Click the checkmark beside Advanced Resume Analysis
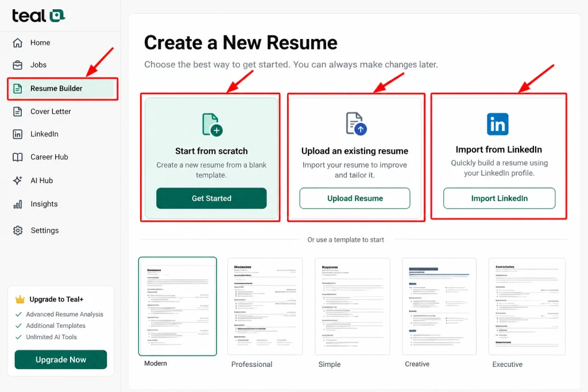 18,315
